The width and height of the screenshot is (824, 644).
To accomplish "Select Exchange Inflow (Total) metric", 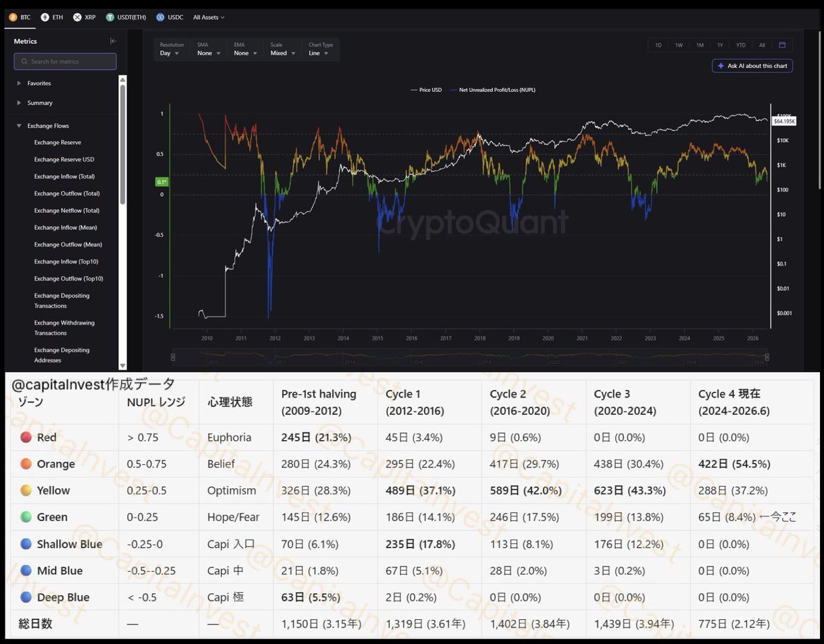I will click(x=65, y=176).
